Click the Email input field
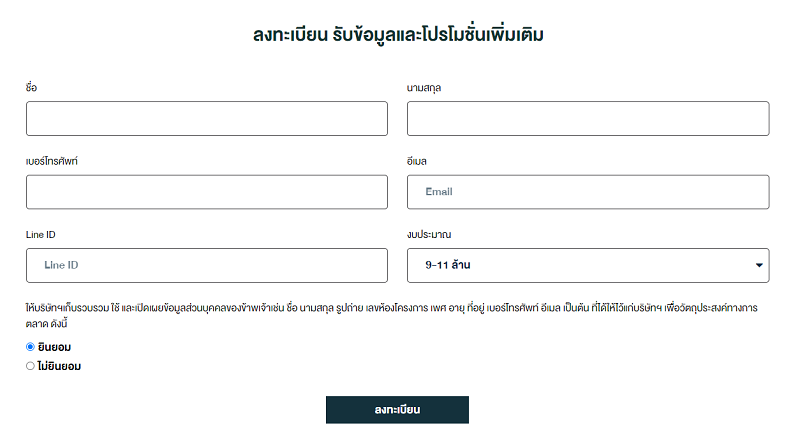 [x=588, y=192]
